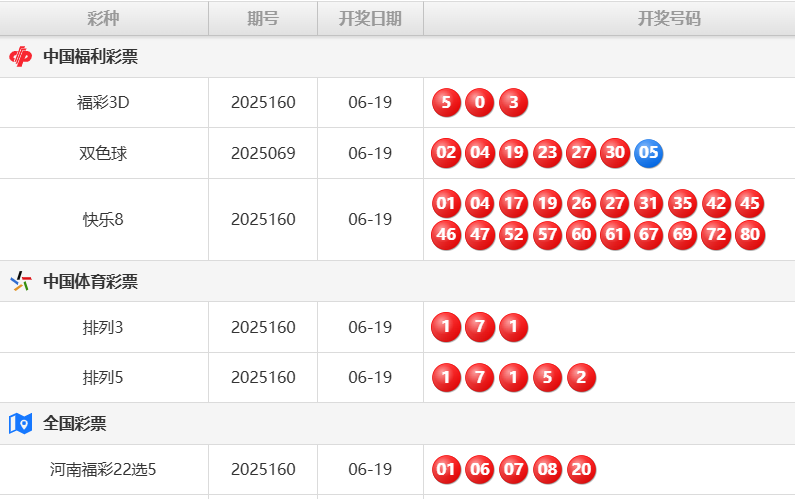Click red ball 3 in 福彩3D row

point(514,102)
